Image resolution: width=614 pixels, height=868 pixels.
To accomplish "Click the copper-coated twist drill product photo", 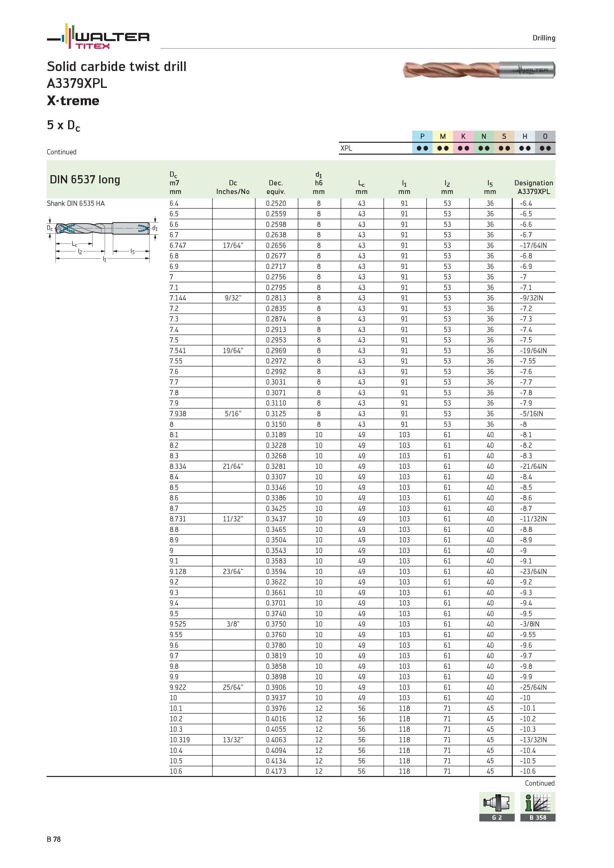I will pos(479,70).
